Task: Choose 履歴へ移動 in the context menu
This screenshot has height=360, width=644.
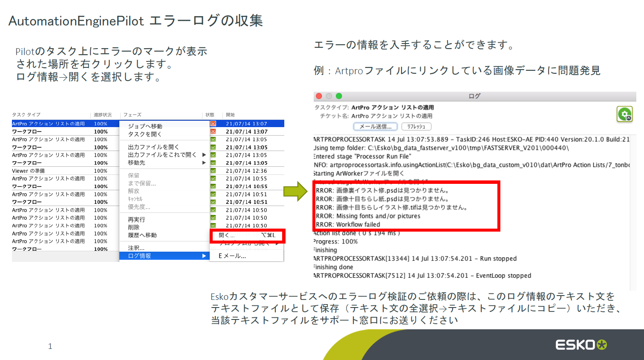Action: tap(142, 235)
